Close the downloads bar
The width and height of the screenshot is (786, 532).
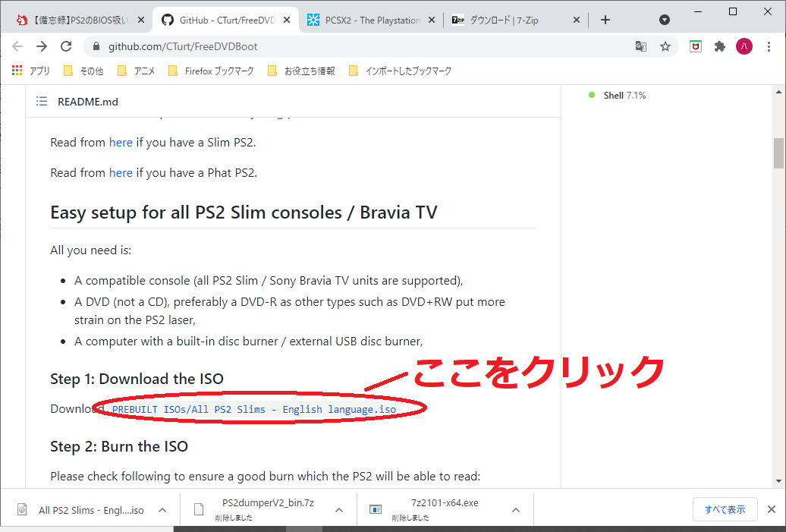click(772, 509)
